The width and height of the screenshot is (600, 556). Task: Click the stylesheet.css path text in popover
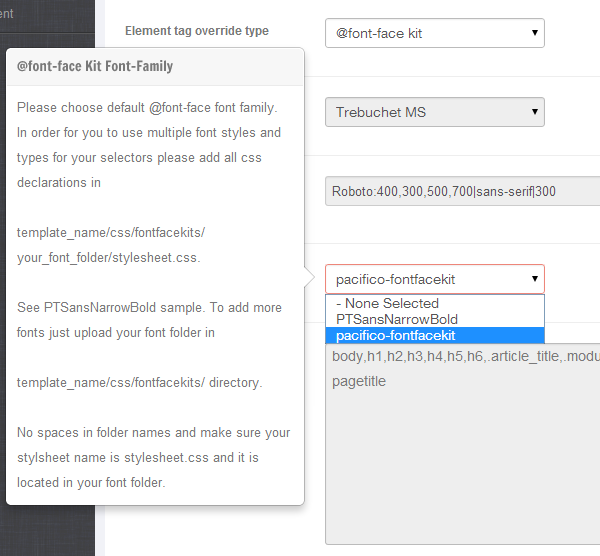(x=109, y=258)
